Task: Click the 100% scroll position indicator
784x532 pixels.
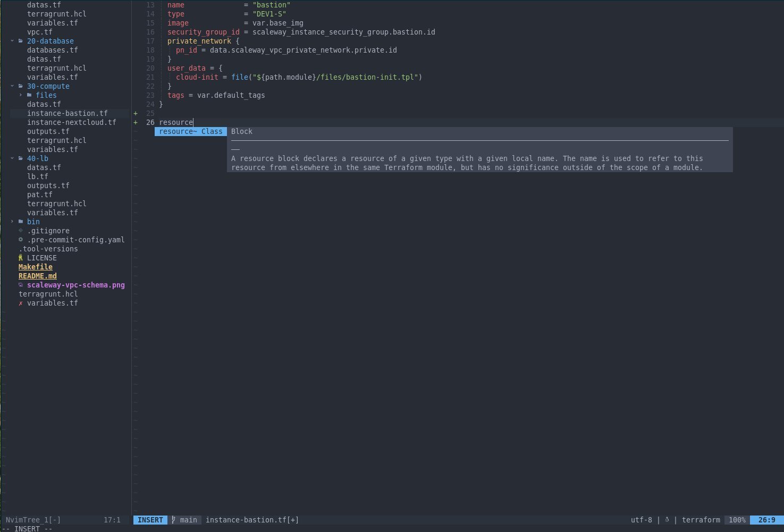Action: click(x=737, y=520)
